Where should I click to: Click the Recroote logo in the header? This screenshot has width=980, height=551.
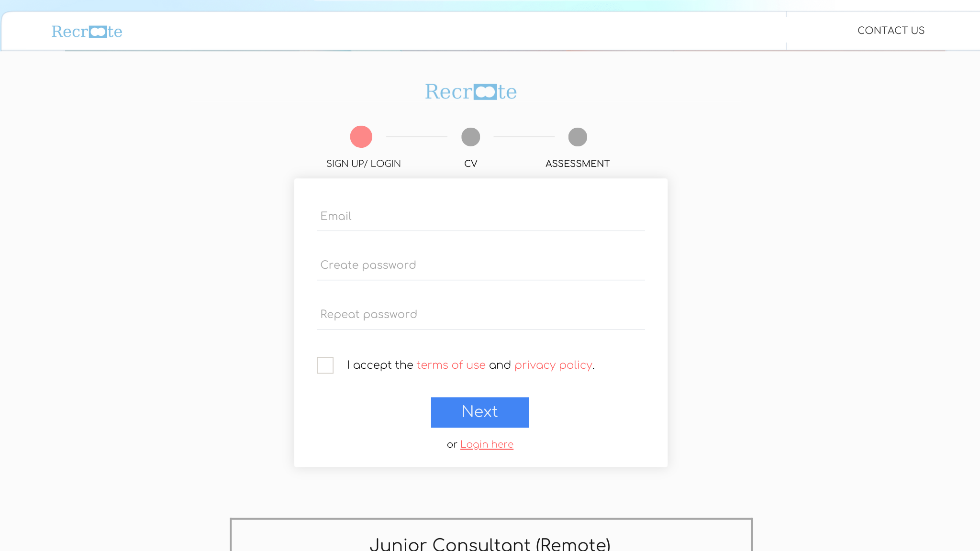87,32
